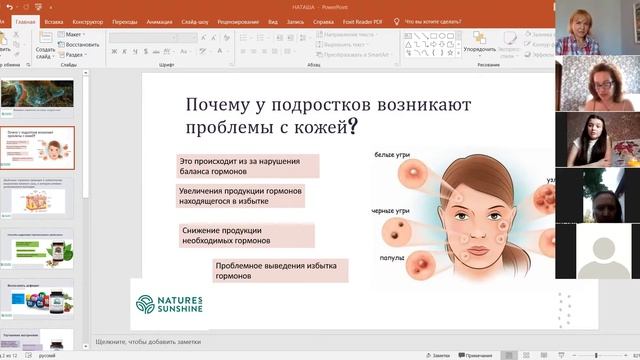Click the notes area 'Щелкните, чтобы добавить заметки'
The height and width of the screenshot is (360, 640).
pyautogui.click(x=148, y=342)
